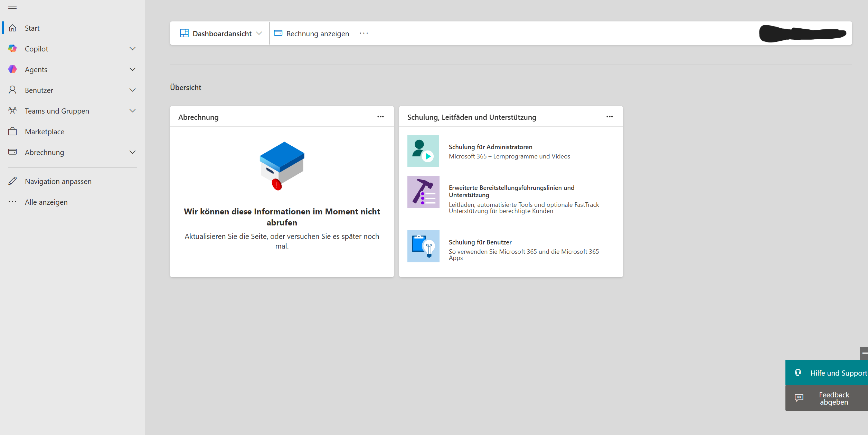Click the Übersicht heading
Image resolution: width=868 pixels, height=435 pixels.
[x=186, y=87]
